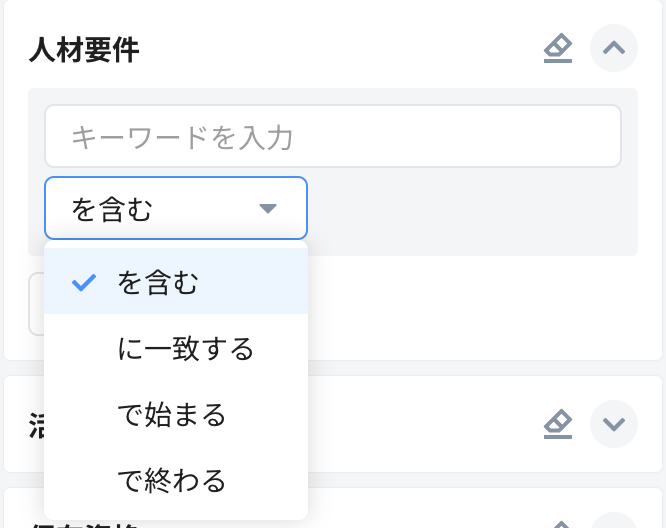Expand the bottom-most cut-off section chevron
The image size is (666, 528).
(x=614, y=522)
